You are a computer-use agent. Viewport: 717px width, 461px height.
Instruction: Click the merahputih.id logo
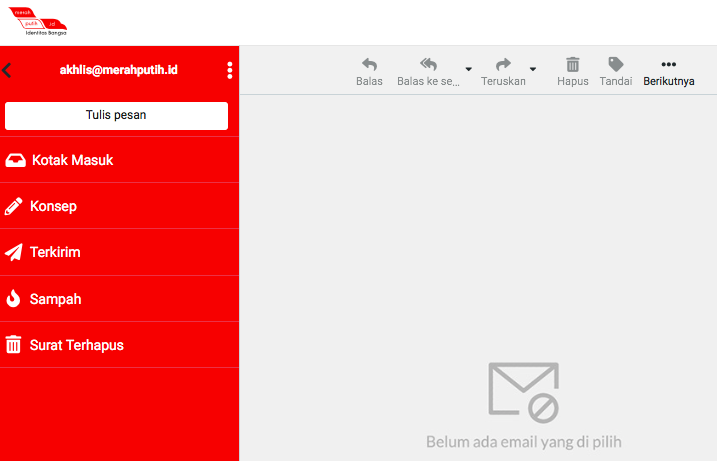38,21
